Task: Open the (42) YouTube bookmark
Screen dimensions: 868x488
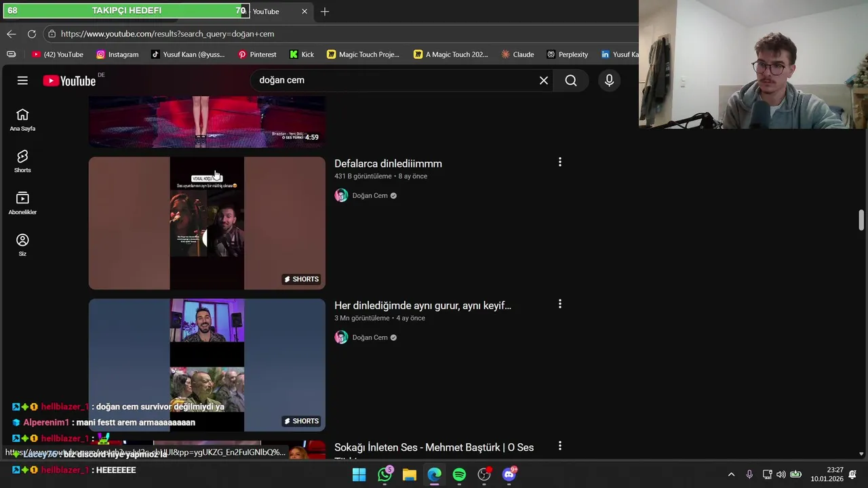Action: point(58,54)
